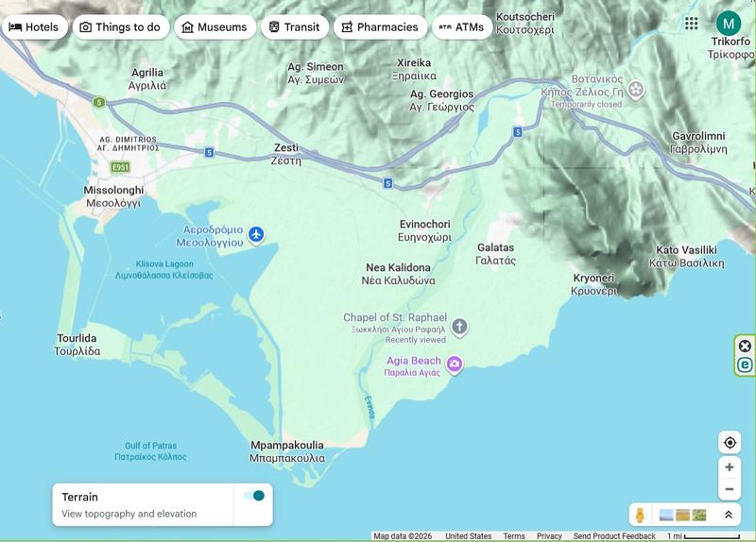This screenshot has width=756, height=542.
Task: Open the Agia Beach camera pin
Action: click(455, 364)
